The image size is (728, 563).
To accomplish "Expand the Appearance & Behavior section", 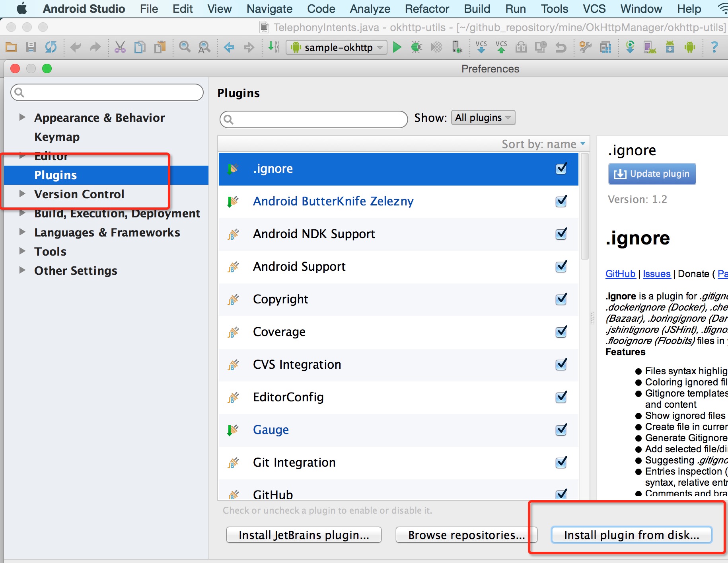I will click(x=22, y=117).
